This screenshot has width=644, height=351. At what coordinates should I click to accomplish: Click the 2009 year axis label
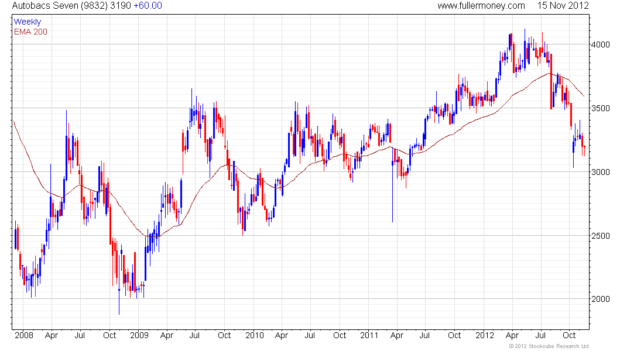[x=139, y=335]
